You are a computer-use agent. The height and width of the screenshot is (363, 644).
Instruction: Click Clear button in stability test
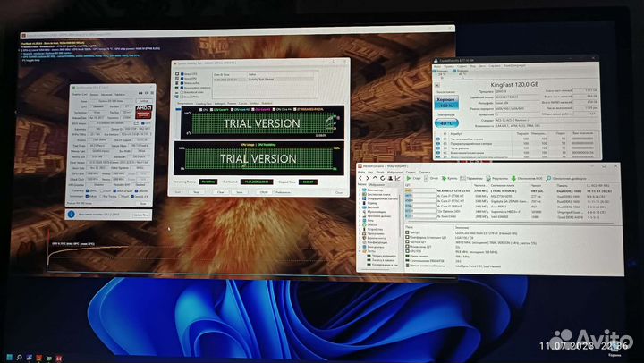pos(221,192)
